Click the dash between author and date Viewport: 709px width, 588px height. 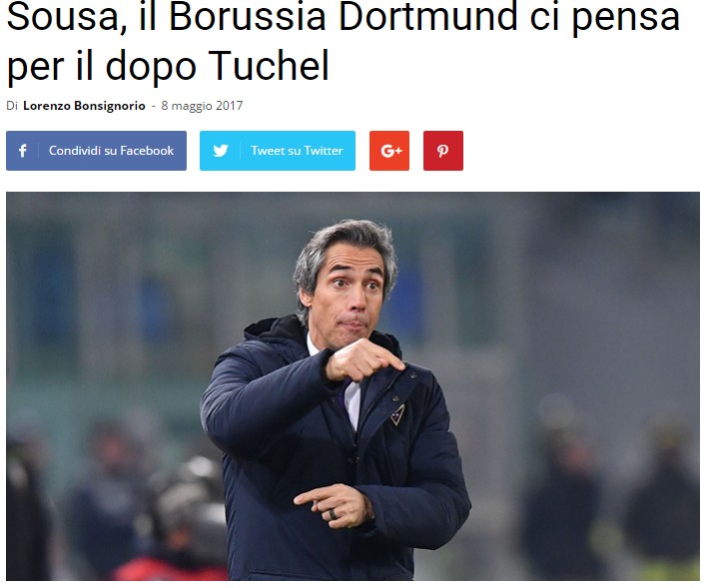pos(154,106)
